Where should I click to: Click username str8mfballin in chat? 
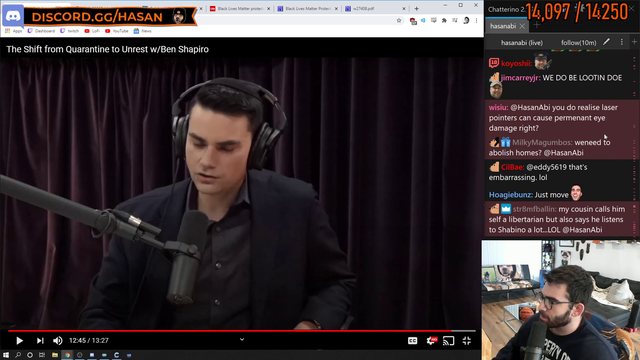pos(535,209)
